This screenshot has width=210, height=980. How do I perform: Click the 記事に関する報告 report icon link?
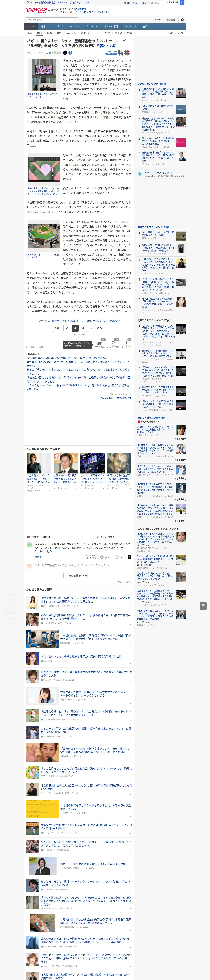coord(35,347)
